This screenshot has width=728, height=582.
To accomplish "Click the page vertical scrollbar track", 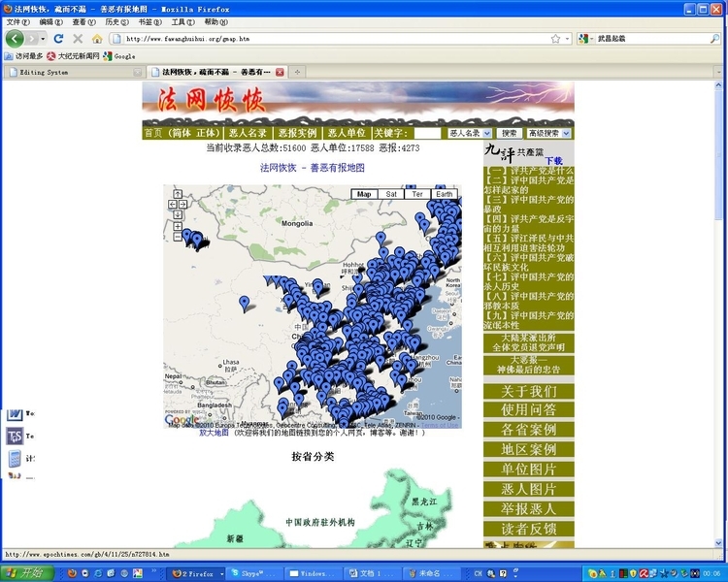I will (x=718, y=325).
